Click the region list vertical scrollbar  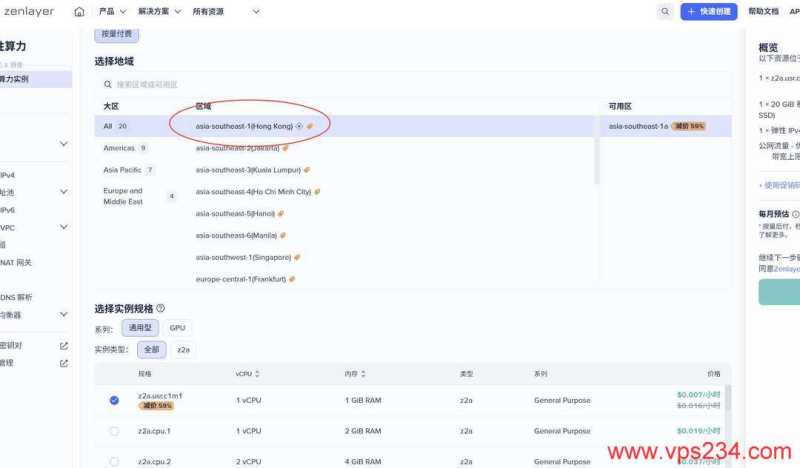point(596,150)
